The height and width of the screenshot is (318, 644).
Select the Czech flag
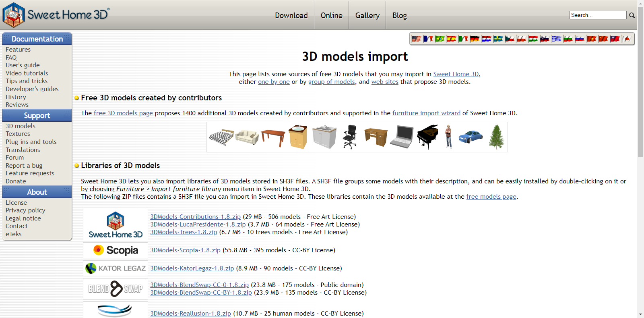[510, 39]
